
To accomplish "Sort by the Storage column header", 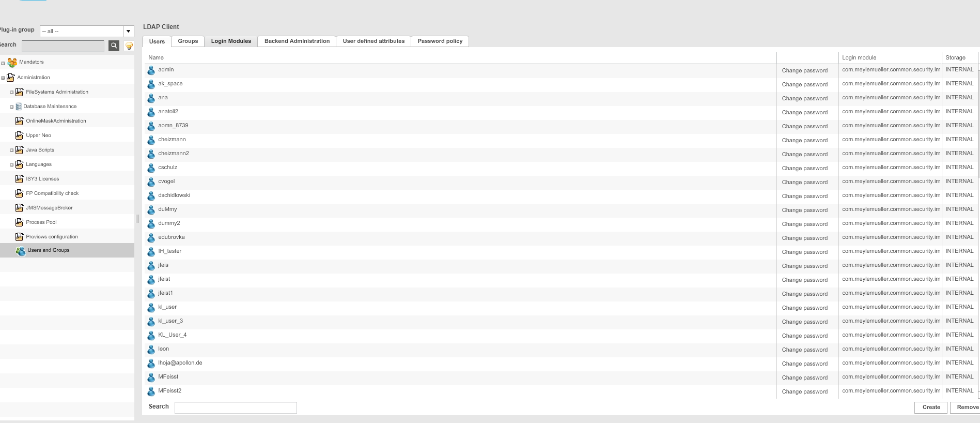I will 955,58.
